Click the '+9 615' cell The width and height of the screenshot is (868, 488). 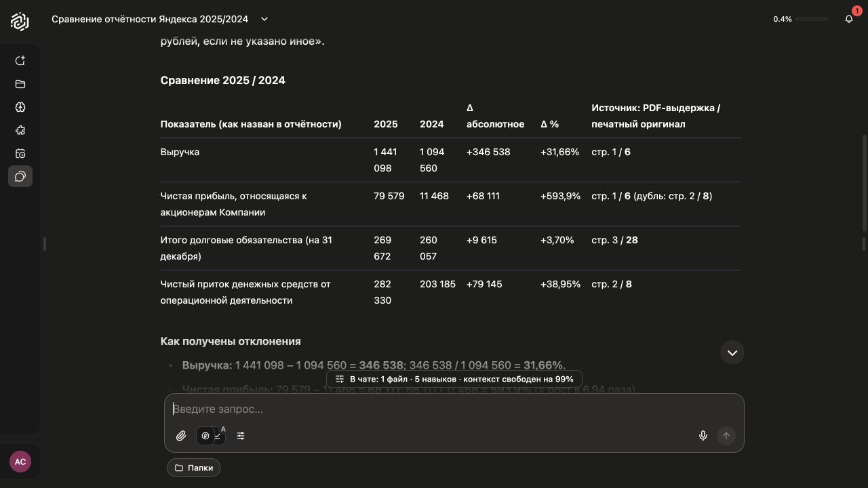point(482,240)
